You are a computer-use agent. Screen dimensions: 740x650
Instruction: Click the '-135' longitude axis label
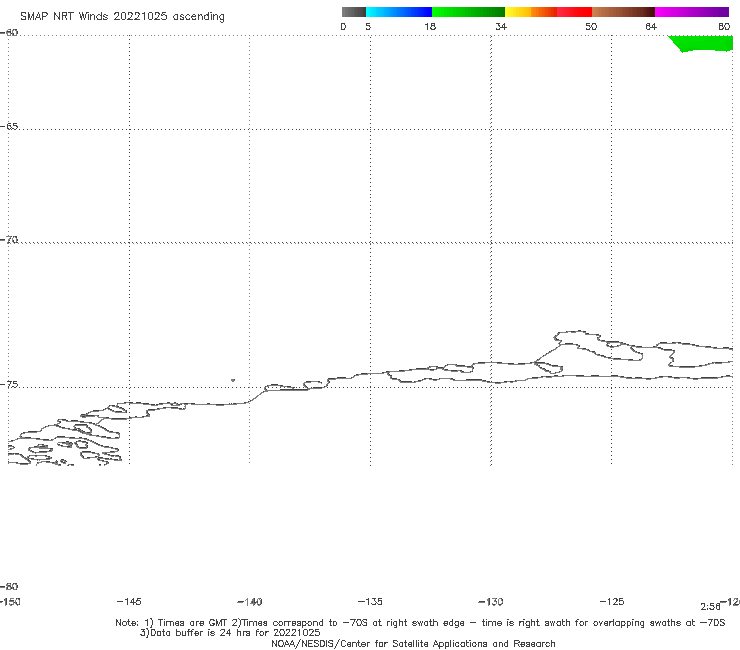370,602
